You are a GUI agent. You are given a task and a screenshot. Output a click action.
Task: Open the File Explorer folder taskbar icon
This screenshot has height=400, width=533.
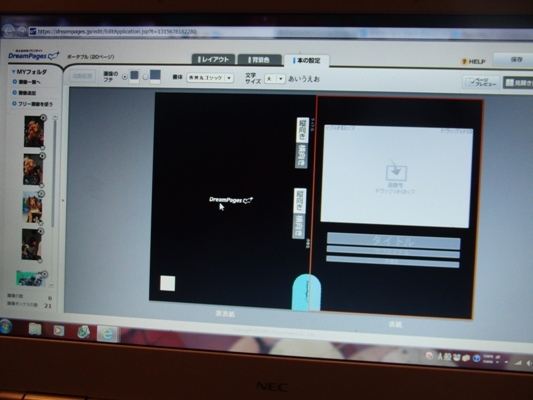[x=35, y=329]
